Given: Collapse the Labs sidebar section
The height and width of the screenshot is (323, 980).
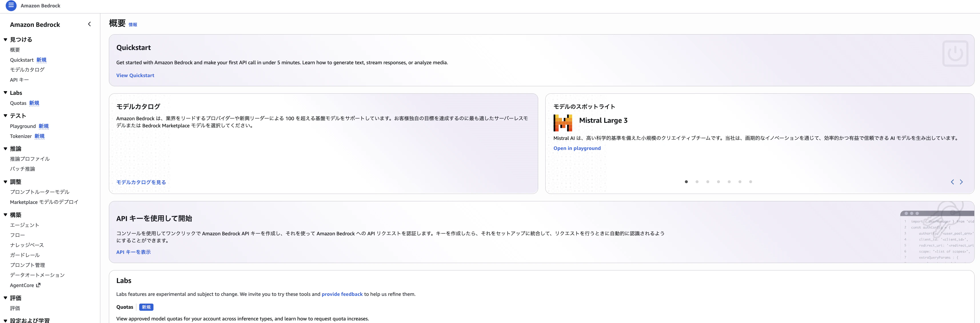Looking at the screenshot, I should 5,93.
